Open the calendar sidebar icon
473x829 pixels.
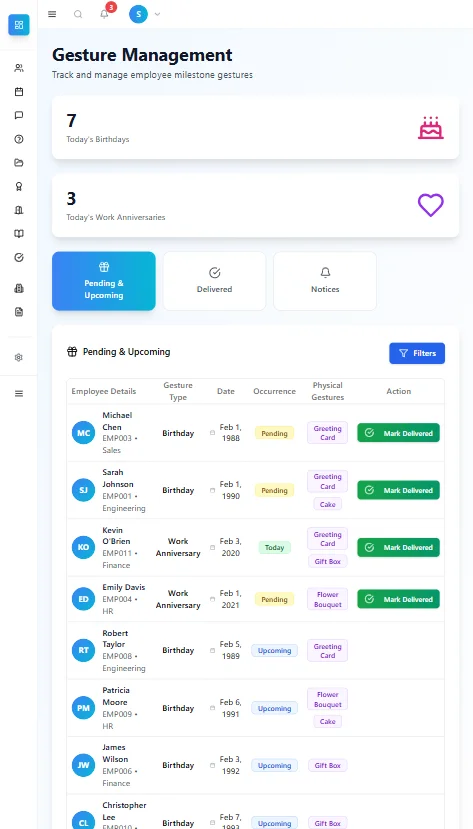[x=18, y=91]
